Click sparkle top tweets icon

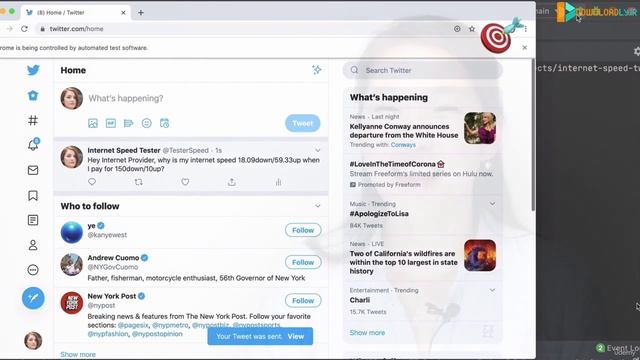tap(316, 70)
